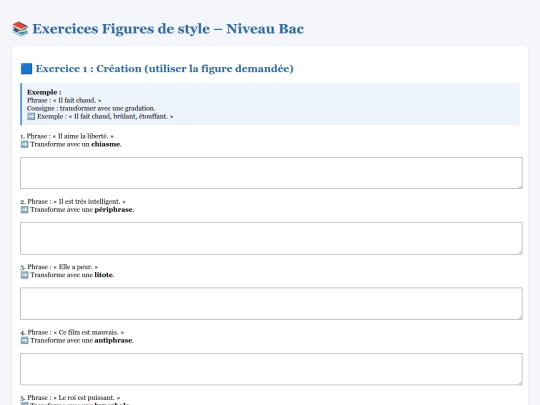Click the bold word 'litote'
Screen dimensions: 540x405
(x=104, y=275)
